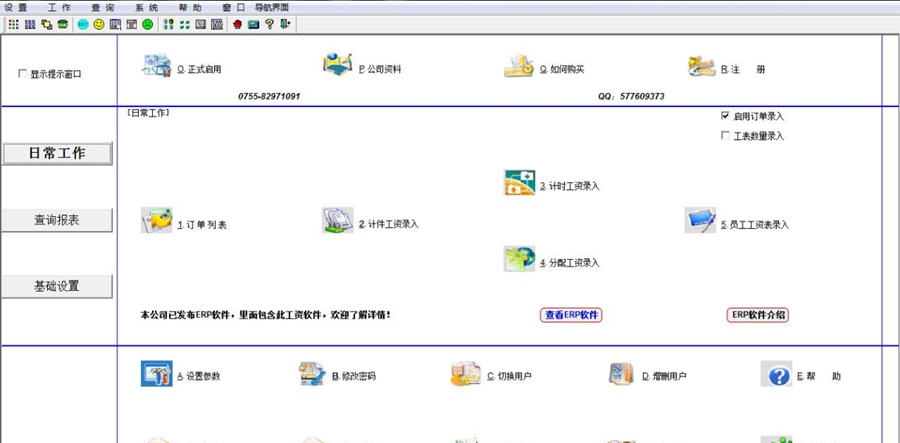Viewport: 900px width, 443px height.
Task: Click the blue card toolbar icon
Action: 253,24
